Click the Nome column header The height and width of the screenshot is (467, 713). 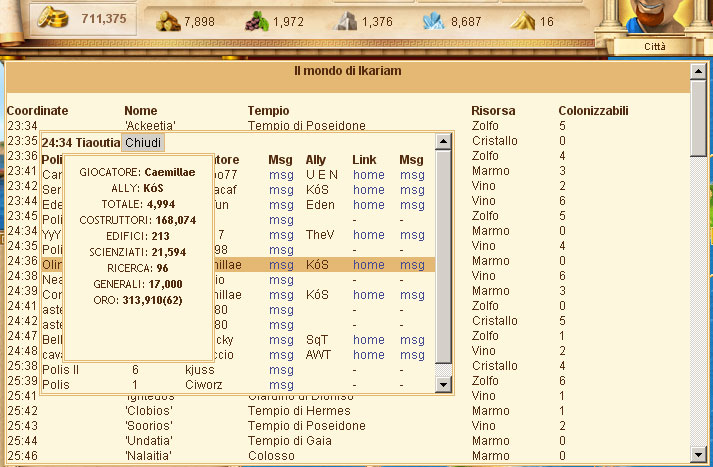(141, 111)
